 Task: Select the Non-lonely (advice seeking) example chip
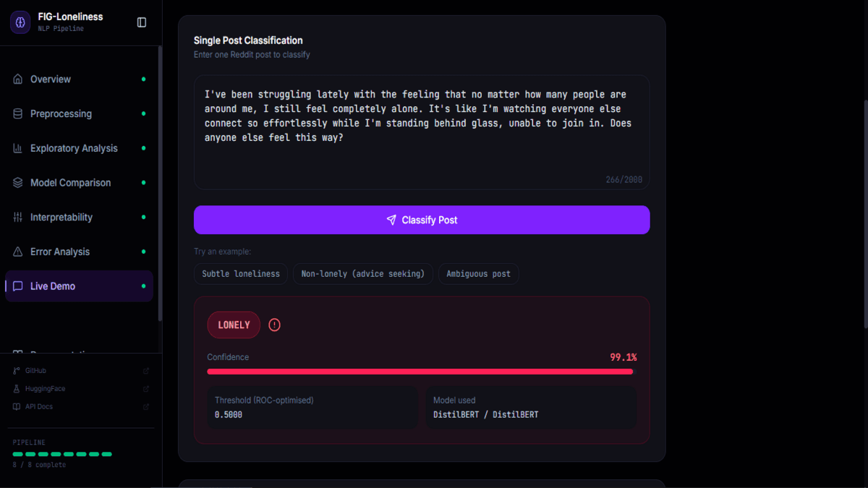click(363, 274)
